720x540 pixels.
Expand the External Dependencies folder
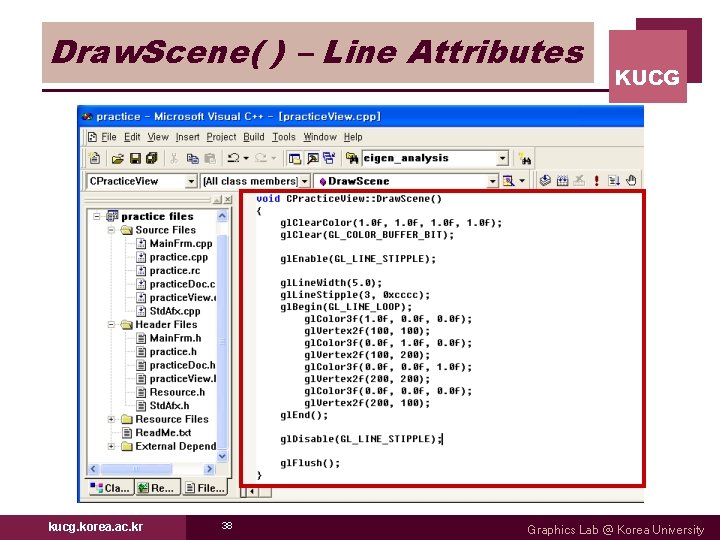pyautogui.click(x=111, y=446)
